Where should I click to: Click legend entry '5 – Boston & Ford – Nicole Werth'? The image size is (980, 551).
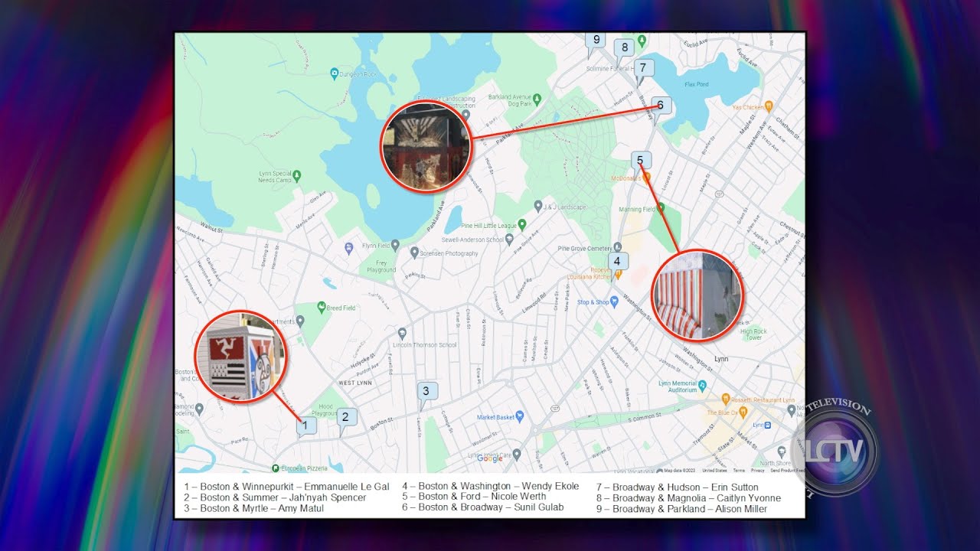(x=475, y=497)
